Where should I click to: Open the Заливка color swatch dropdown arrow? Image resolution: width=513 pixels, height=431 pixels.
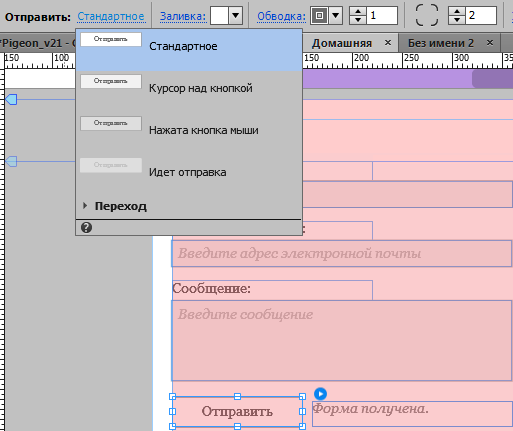click(x=236, y=15)
